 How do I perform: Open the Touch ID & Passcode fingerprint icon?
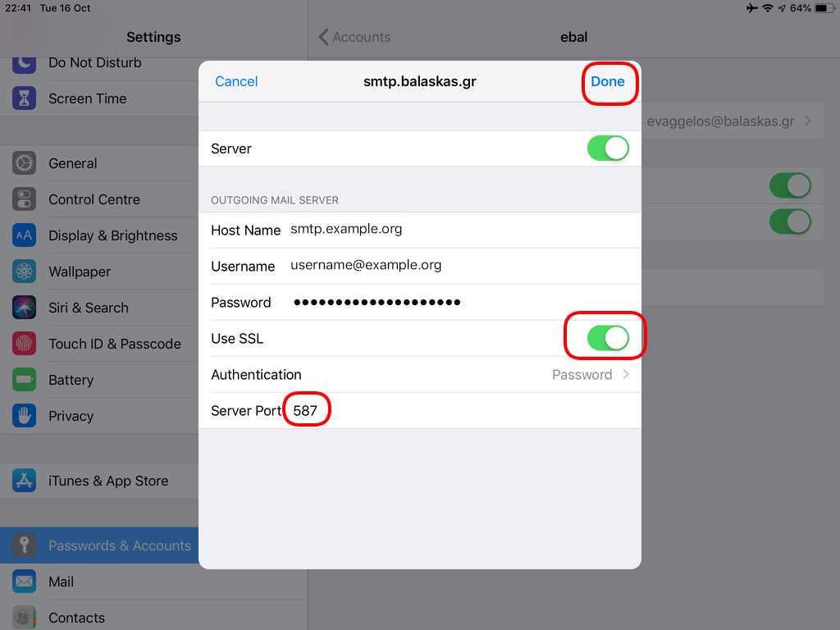click(24, 344)
